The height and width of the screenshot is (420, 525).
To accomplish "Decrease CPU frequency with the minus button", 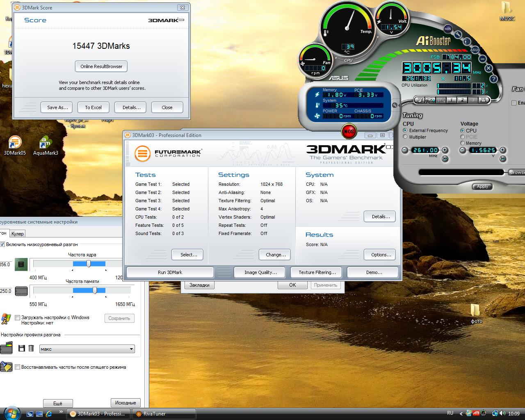I will (405, 150).
